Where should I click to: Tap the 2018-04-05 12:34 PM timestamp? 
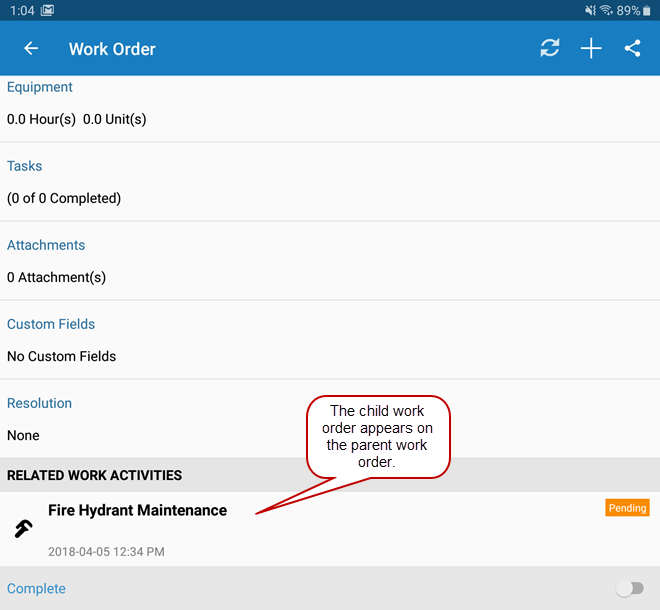[x=106, y=551]
